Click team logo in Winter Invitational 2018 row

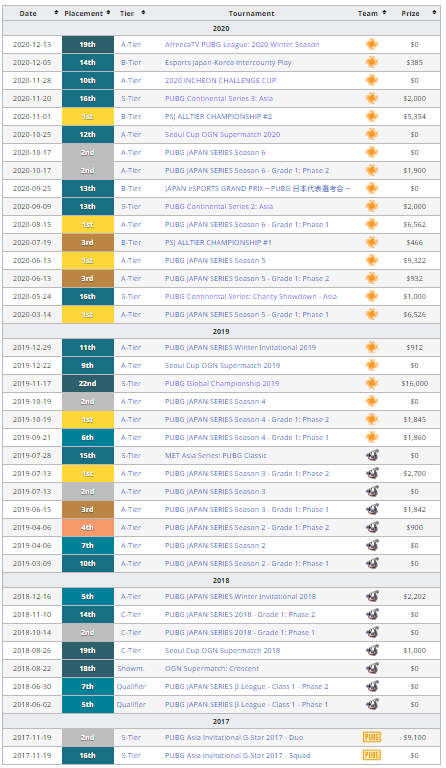coord(372,597)
